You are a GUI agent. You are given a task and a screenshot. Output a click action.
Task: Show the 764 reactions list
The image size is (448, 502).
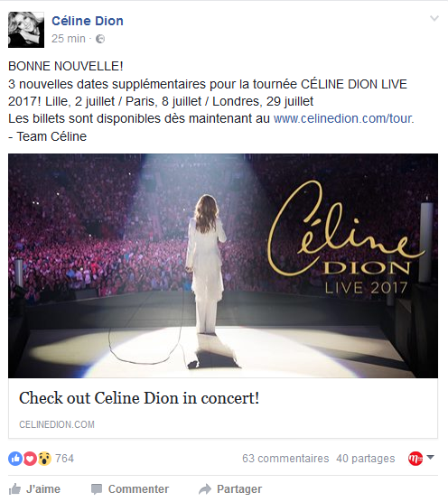point(64,459)
